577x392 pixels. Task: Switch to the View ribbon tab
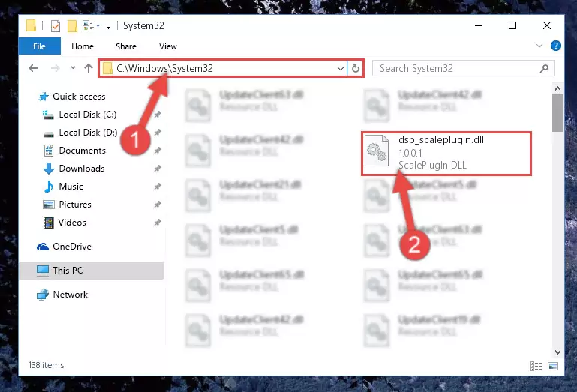click(168, 46)
